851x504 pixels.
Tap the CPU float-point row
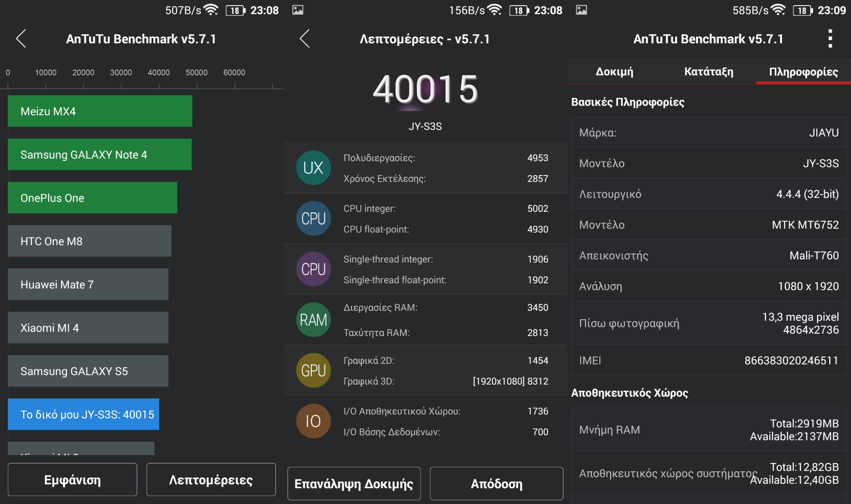pyautogui.click(x=446, y=229)
